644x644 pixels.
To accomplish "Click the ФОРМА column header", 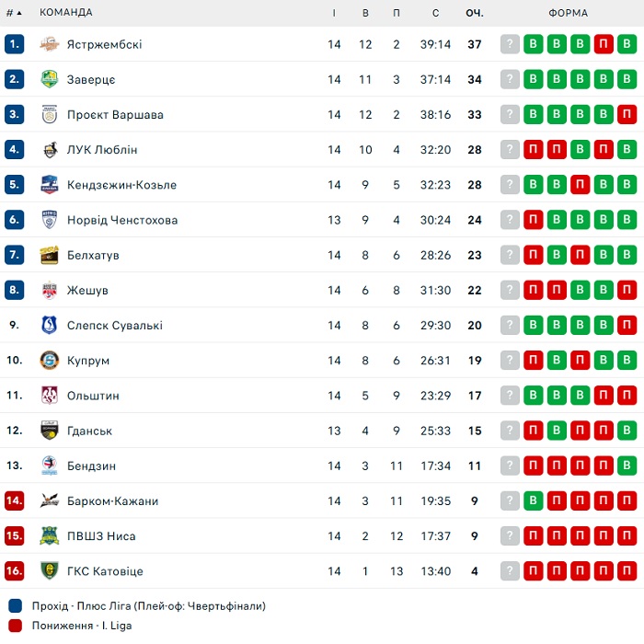I will point(568,13).
